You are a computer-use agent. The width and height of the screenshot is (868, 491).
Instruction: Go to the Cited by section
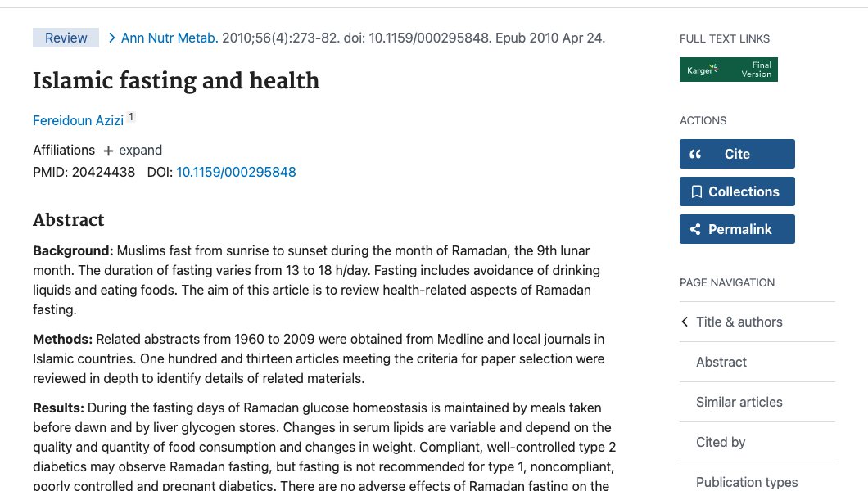[721, 442]
